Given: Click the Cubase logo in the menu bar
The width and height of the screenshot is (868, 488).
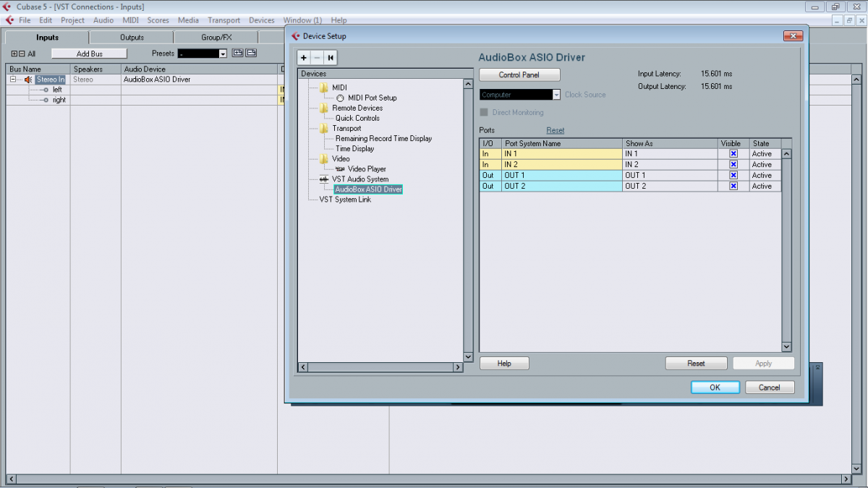Looking at the screenshot, I should [9, 20].
